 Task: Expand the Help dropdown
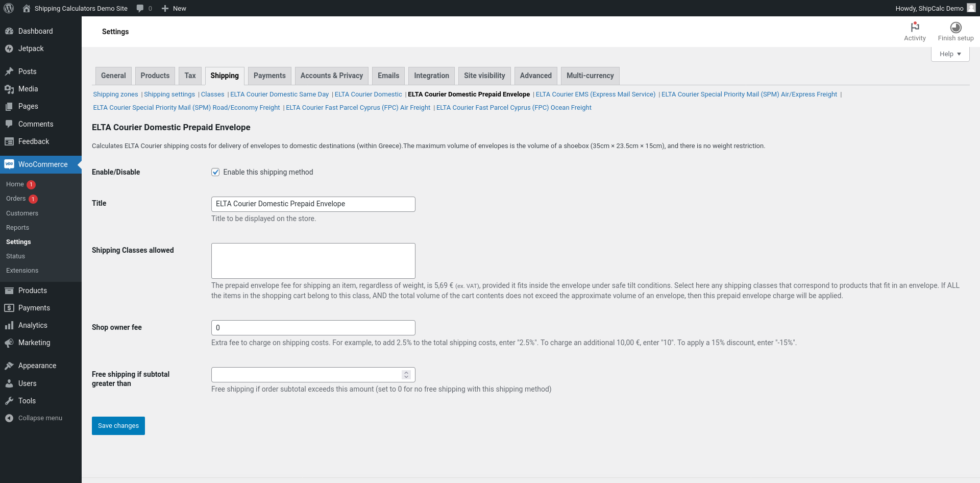tap(950, 54)
